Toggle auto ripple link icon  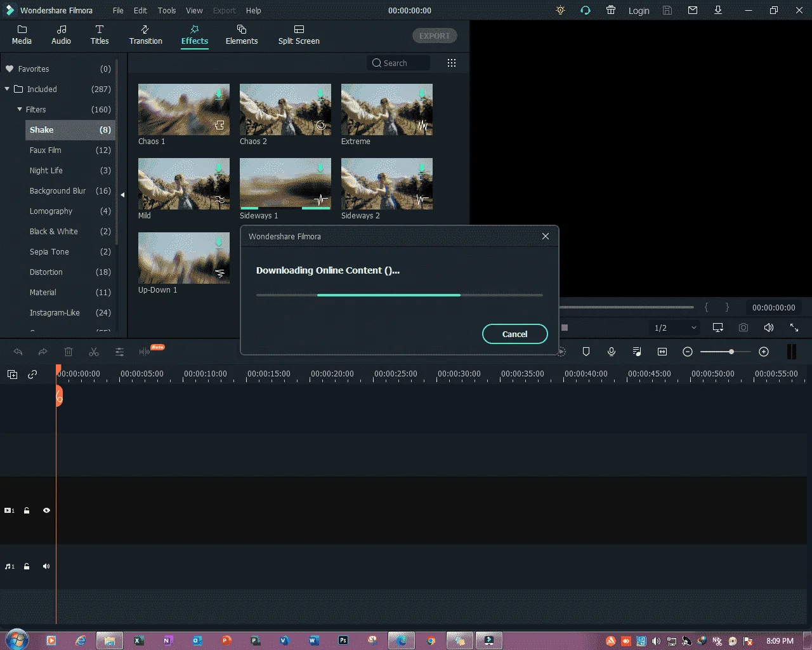[x=32, y=375]
